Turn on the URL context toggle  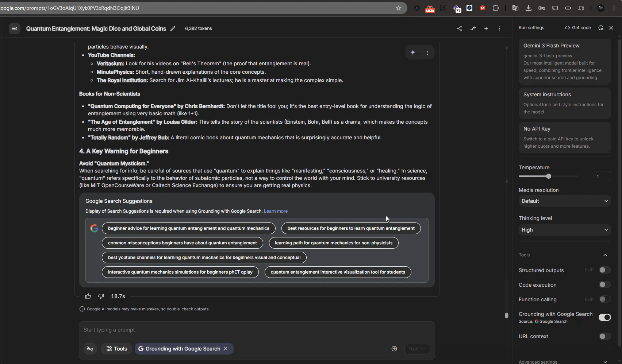point(604,336)
